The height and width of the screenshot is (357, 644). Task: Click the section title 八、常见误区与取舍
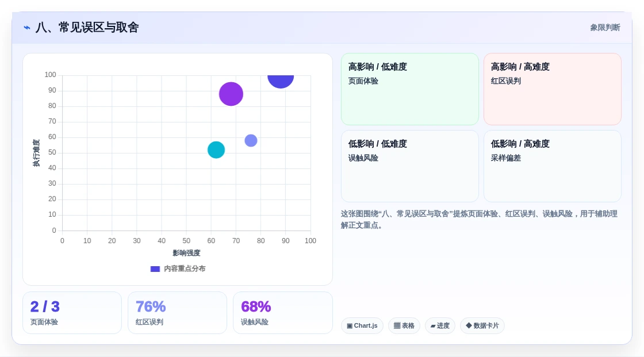coord(87,28)
